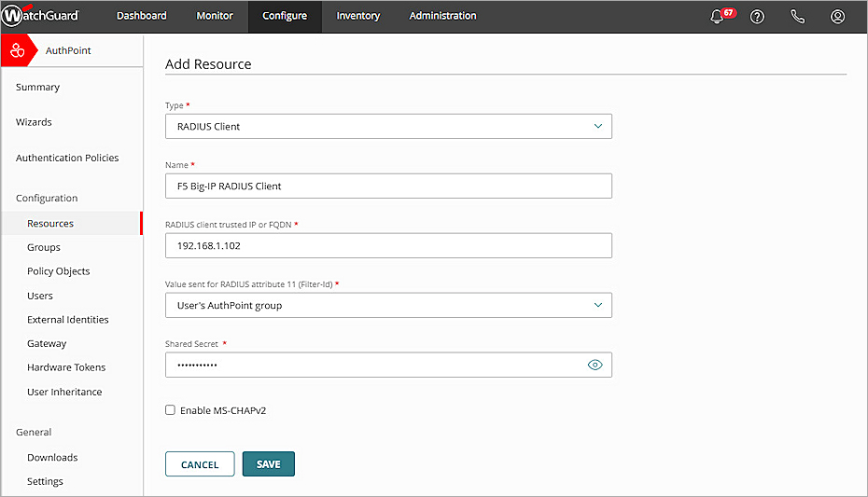This screenshot has height=497, width=868.
Task: Open User Inheritance
Action: 64,392
